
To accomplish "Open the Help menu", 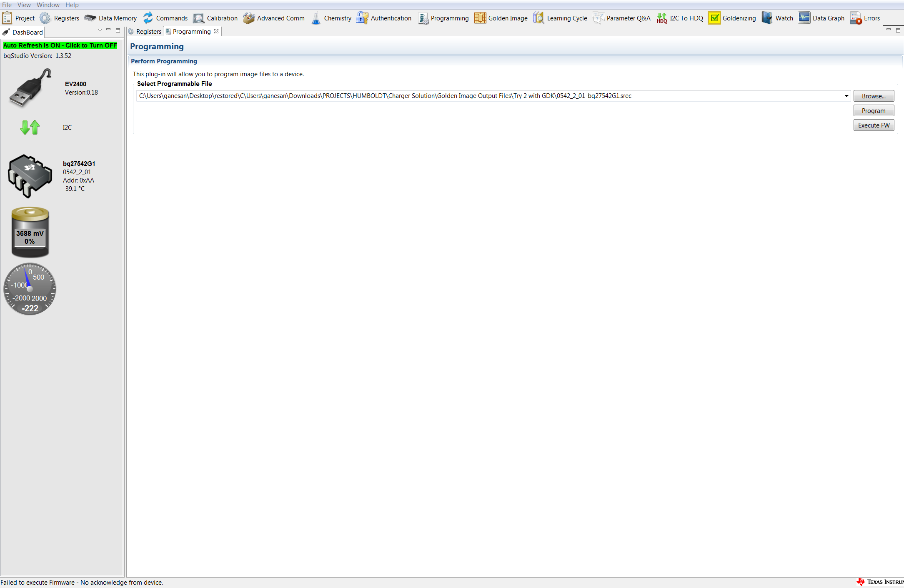I will [72, 5].
